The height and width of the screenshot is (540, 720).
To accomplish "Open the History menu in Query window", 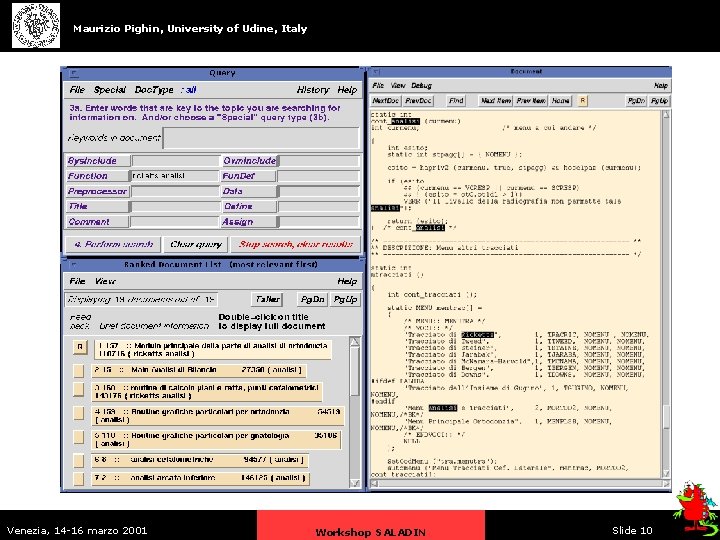I will (x=312, y=89).
